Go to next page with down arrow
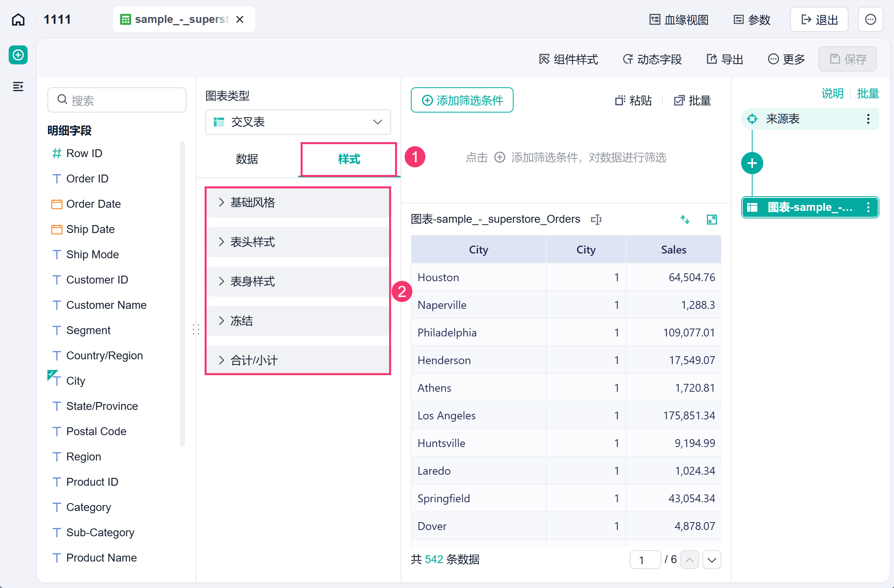 coord(712,560)
